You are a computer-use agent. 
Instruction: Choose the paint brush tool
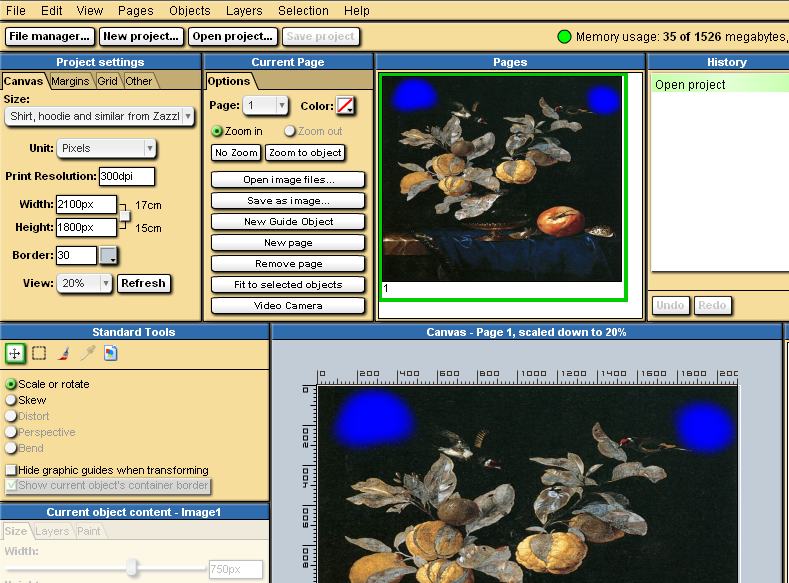tap(63, 353)
